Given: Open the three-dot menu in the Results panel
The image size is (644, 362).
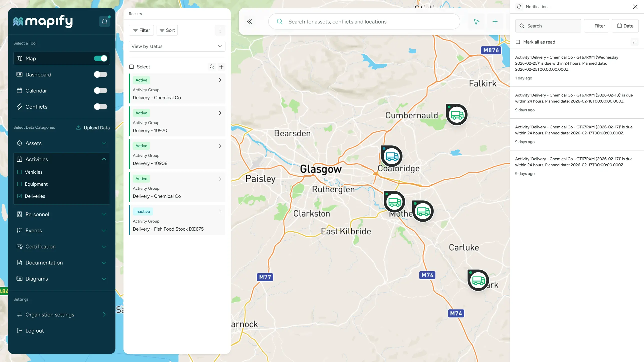Looking at the screenshot, I should pyautogui.click(x=220, y=30).
